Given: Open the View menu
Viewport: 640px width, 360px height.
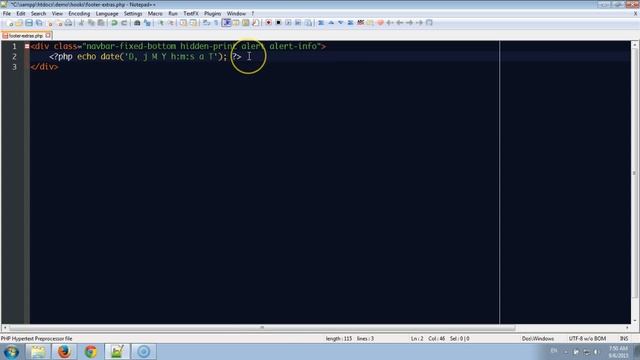Looking at the screenshot, I should (x=57, y=13).
